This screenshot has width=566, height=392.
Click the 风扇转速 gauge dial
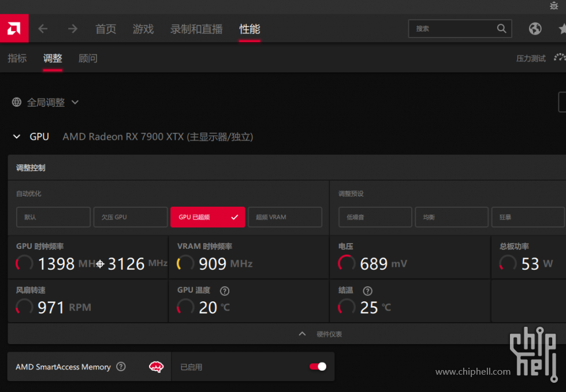pyautogui.click(x=24, y=307)
